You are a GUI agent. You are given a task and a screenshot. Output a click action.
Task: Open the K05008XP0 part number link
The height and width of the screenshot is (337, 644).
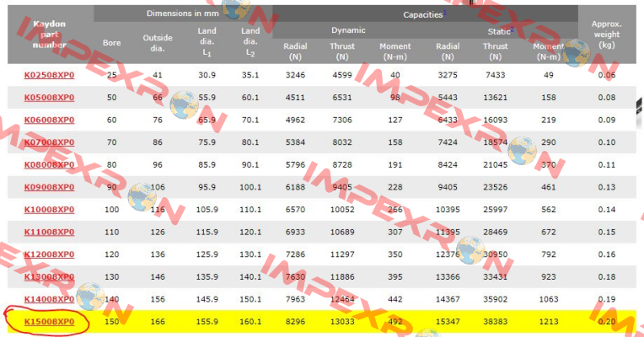click(49, 98)
